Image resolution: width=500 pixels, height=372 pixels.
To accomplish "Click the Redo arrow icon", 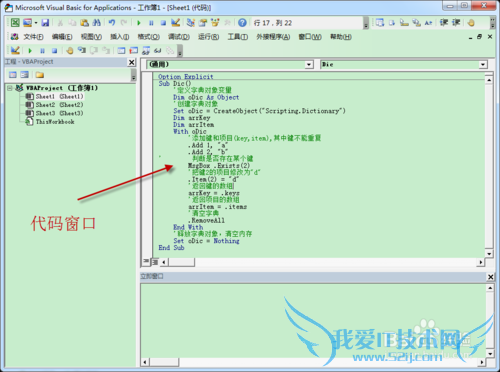I will 124,23.
